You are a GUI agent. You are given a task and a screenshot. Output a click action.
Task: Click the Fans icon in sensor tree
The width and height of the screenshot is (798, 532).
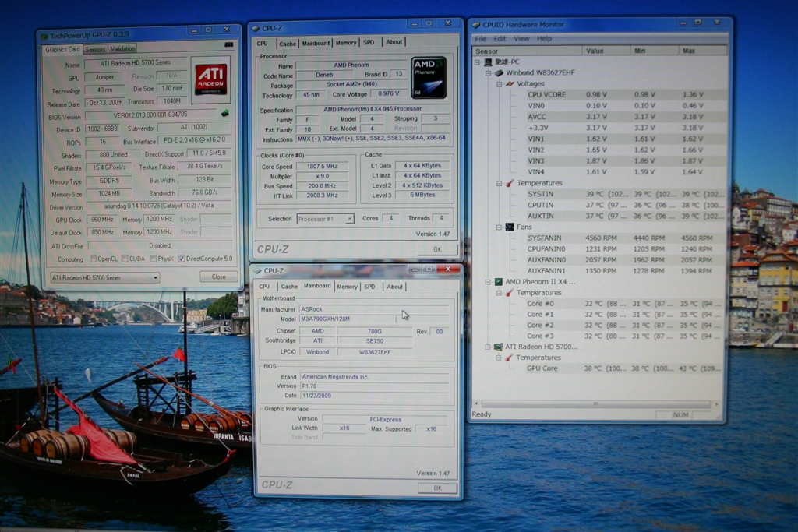(x=510, y=227)
